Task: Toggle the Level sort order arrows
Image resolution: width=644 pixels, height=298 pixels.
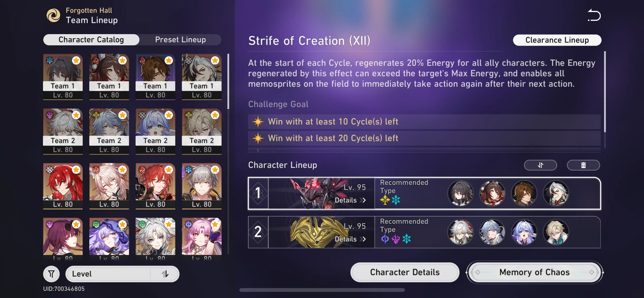Action: (165, 274)
